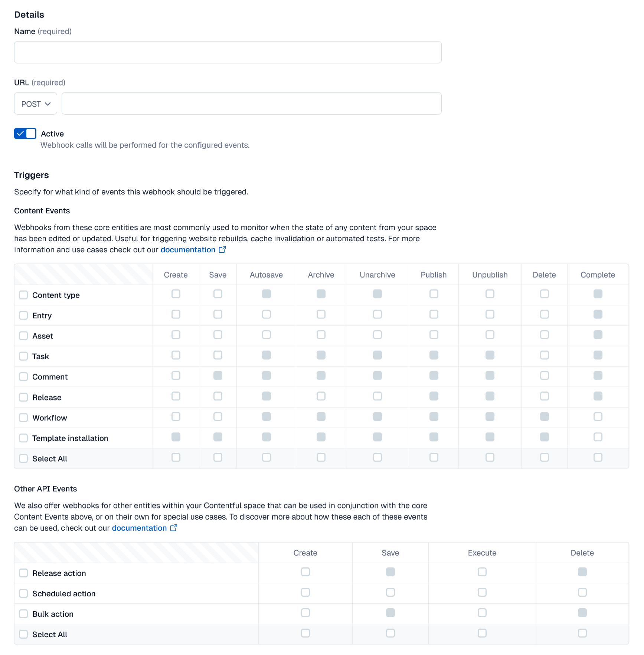Open the POST method dropdown
Image resolution: width=644 pixels, height=655 pixels.
tap(35, 104)
